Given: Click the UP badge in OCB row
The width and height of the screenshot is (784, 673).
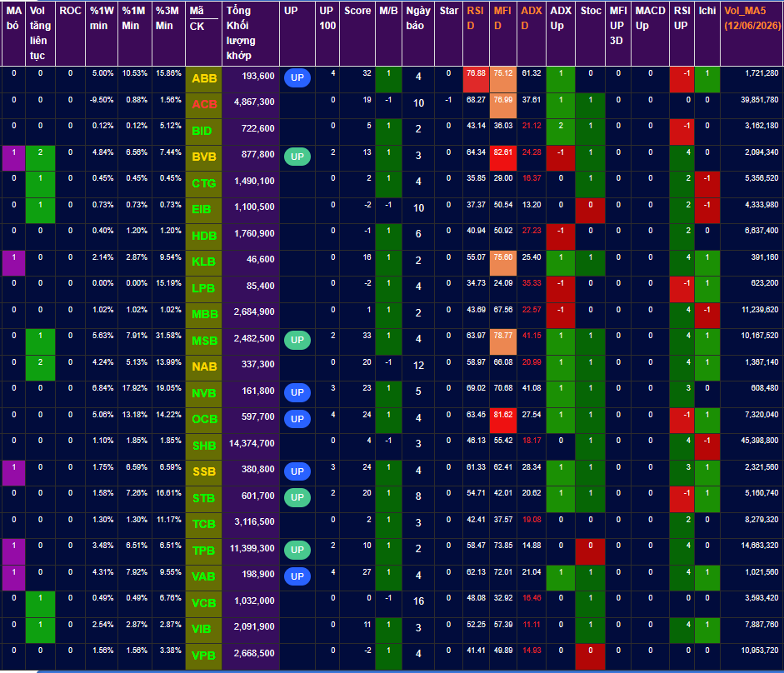Looking at the screenshot, I should [297, 419].
